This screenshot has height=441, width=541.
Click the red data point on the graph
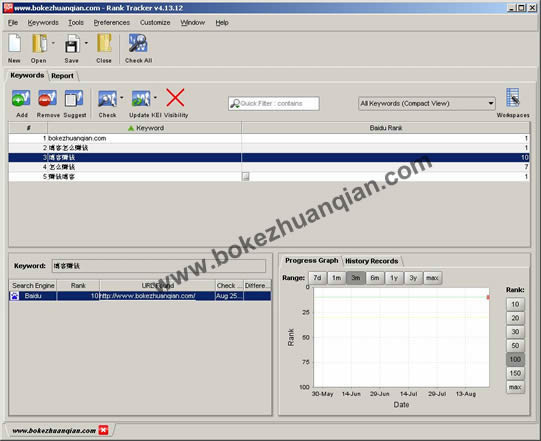(x=488, y=297)
